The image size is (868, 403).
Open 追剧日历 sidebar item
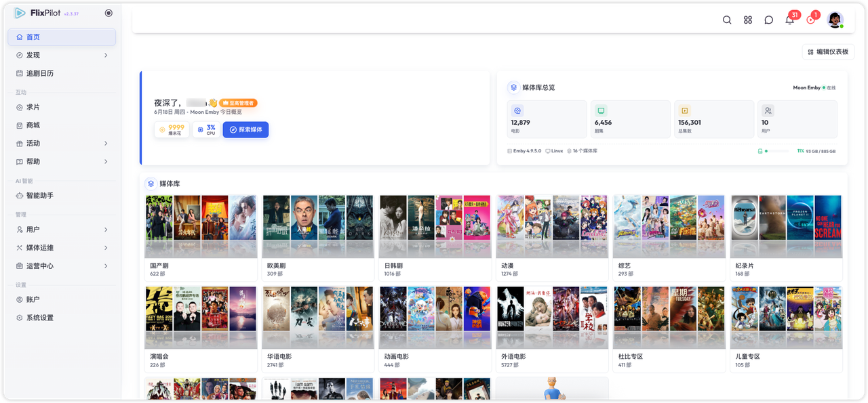pyautogui.click(x=62, y=73)
